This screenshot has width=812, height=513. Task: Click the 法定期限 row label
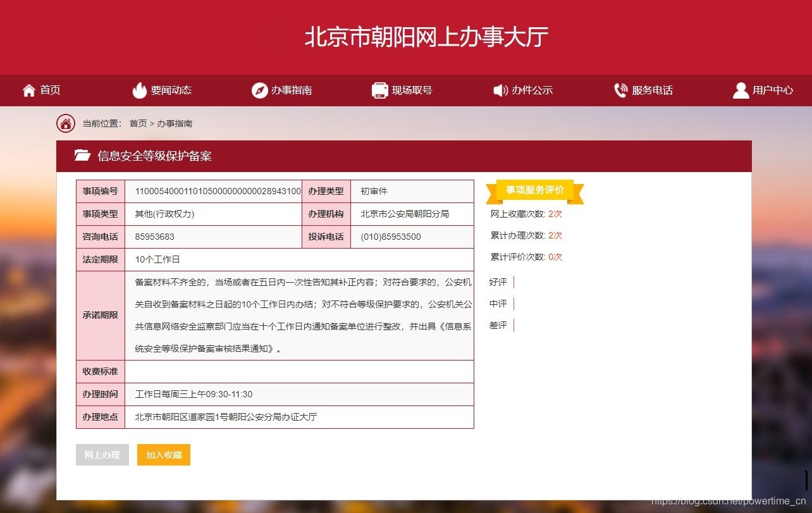[x=100, y=259]
